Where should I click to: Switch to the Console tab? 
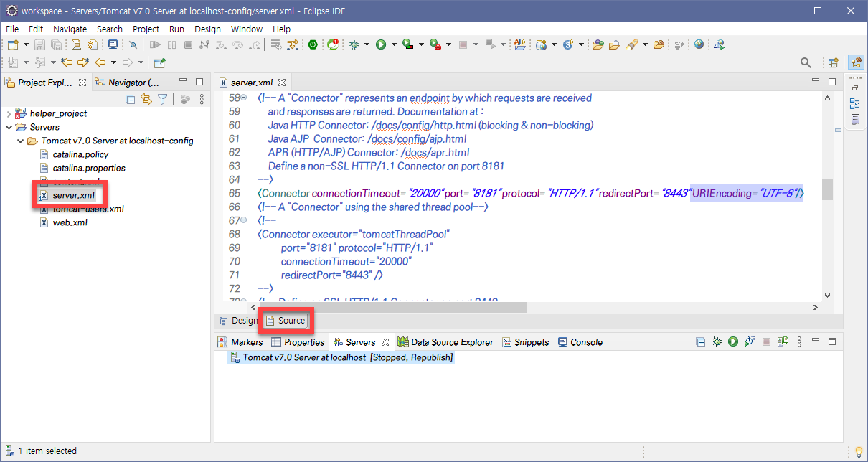click(x=580, y=342)
